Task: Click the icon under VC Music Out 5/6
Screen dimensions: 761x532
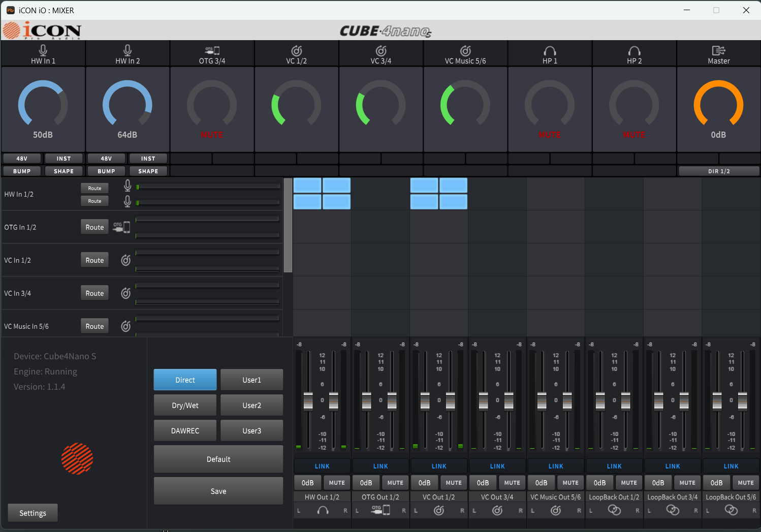Action: (x=556, y=510)
